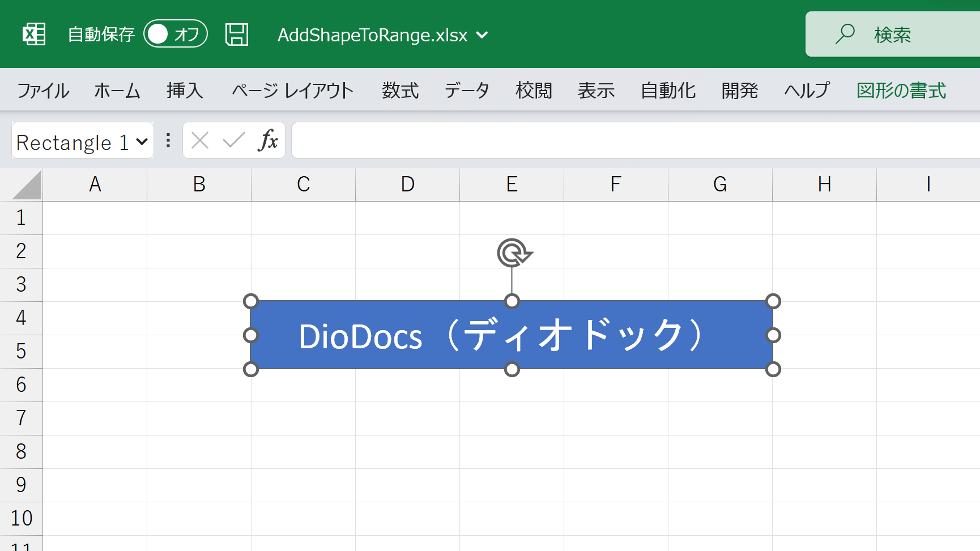Switch to the 図形の書式 tab

click(901, 90)
